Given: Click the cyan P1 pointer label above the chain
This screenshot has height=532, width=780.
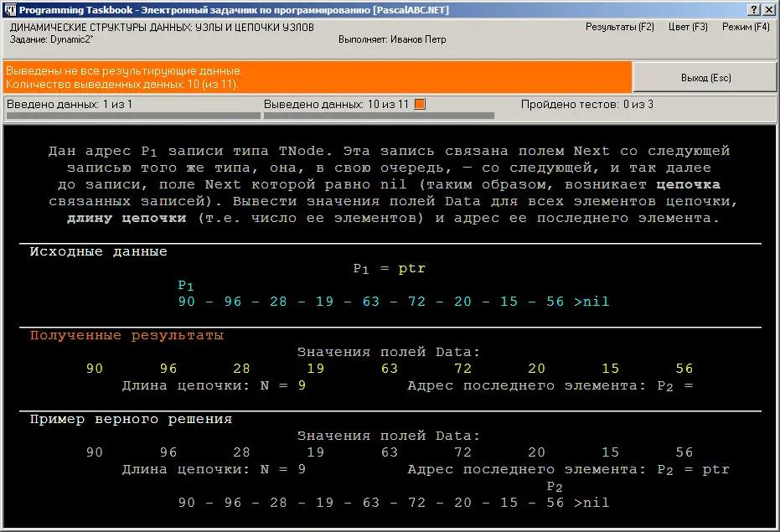Looking at the screenshot, I should point(185,286).
